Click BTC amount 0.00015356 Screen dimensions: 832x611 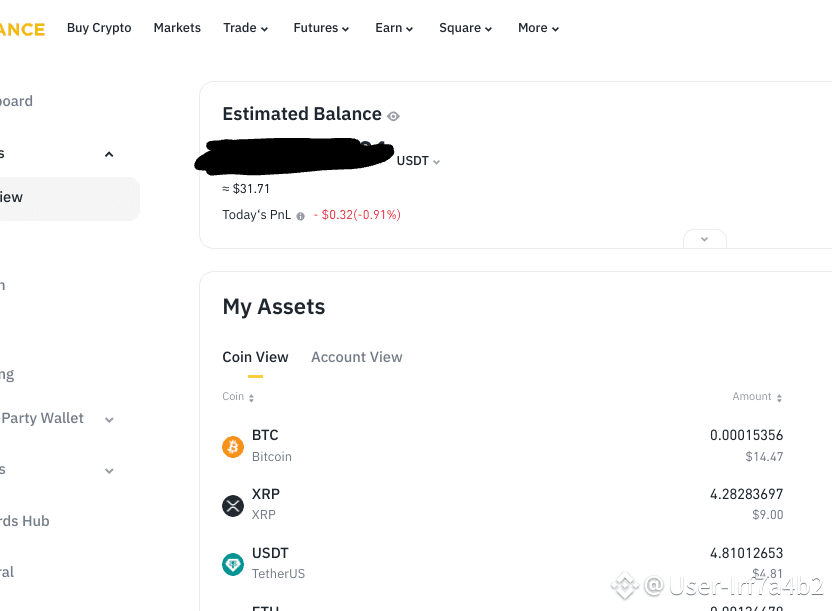747,435
